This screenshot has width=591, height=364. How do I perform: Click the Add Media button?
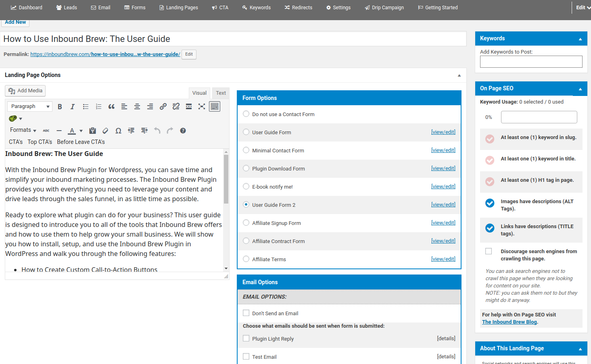pyautogui.click(x=25, y=91)
